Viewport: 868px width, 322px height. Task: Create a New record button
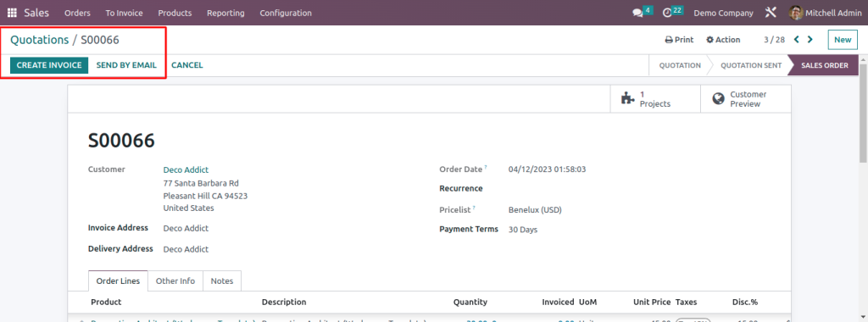click(x=843, y=40)
